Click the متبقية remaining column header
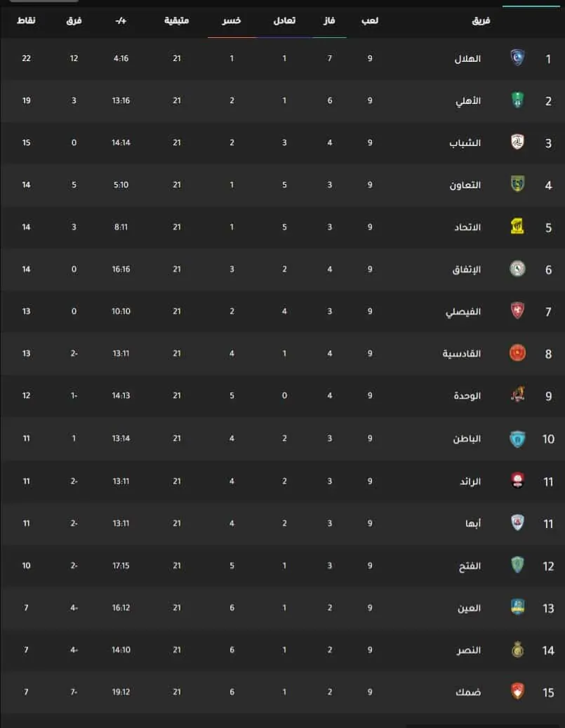The image size is (565, 728). click(176, 20)
